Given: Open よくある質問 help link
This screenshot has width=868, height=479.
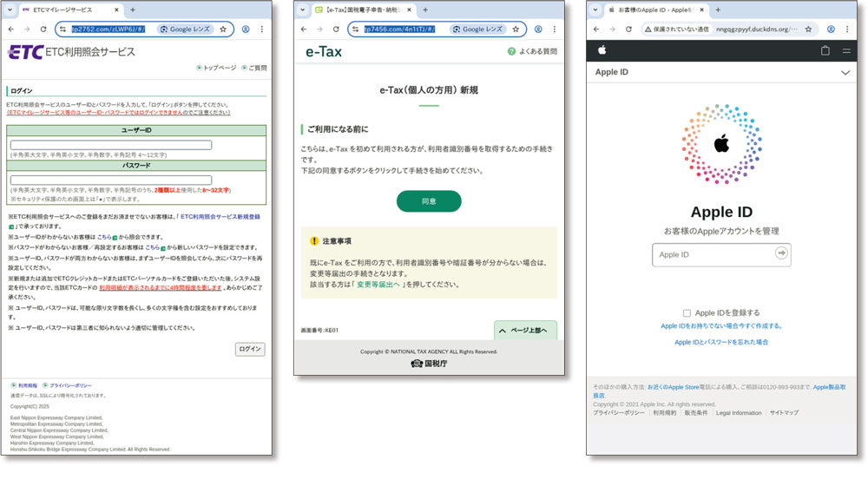Looking at the screenshot, I should point(533,51).
